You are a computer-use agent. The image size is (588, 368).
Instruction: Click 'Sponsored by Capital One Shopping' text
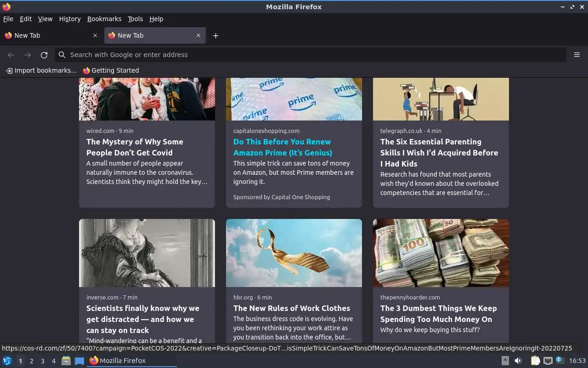click(282, 197)
